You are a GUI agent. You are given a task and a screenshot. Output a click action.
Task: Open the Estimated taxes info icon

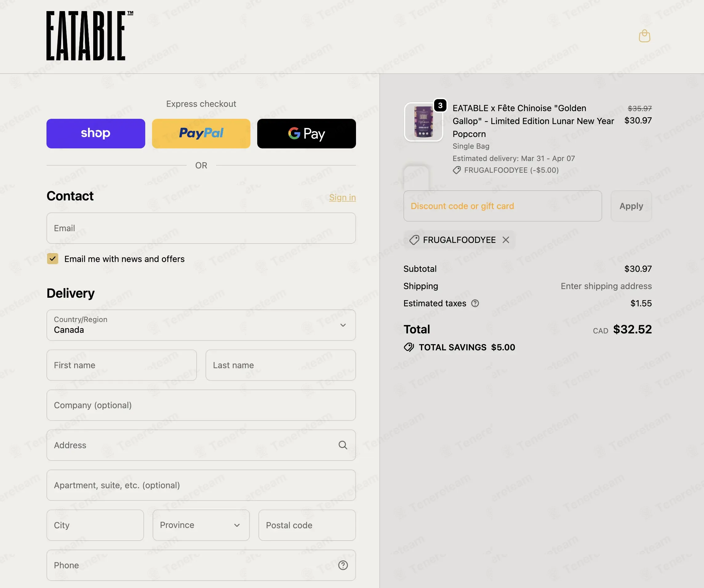475,303
